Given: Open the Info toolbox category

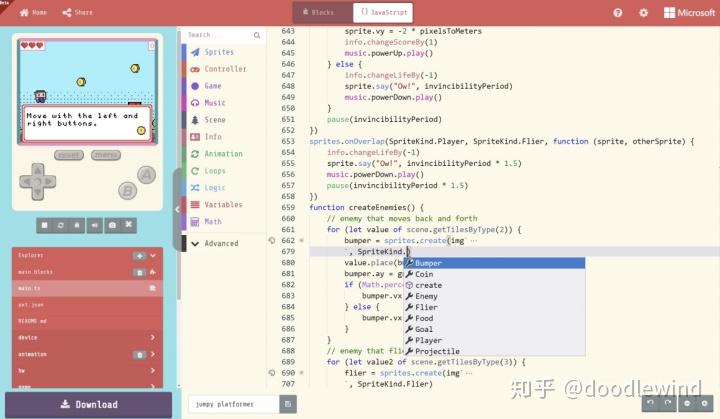Looking at the screenshot, I should (224, 137).
